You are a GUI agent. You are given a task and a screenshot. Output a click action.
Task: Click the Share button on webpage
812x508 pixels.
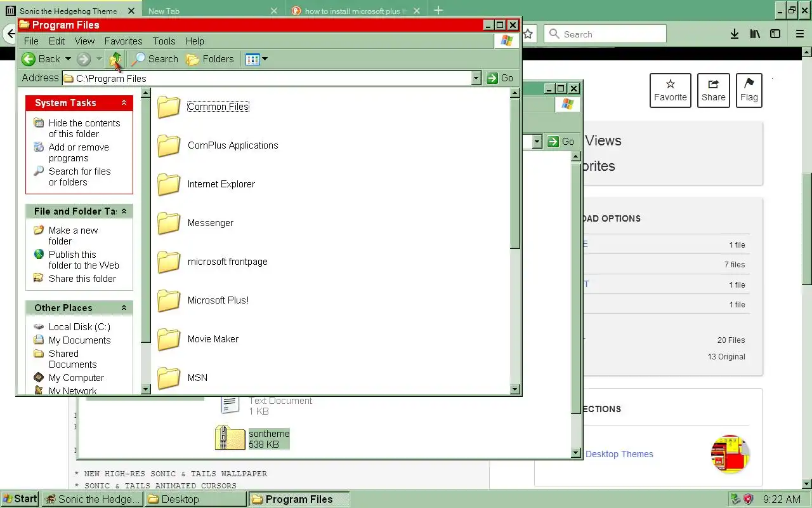click(x=713, y=90)
